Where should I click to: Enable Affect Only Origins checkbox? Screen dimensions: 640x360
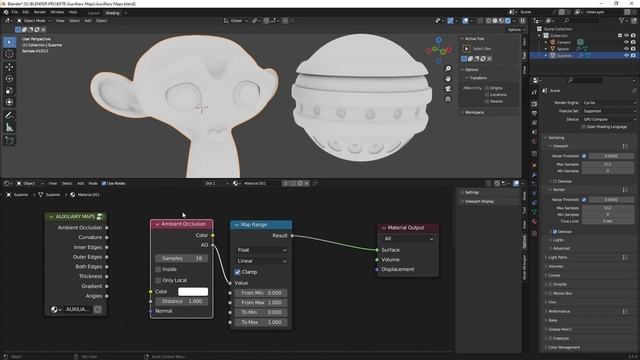(x=487, y=88)
